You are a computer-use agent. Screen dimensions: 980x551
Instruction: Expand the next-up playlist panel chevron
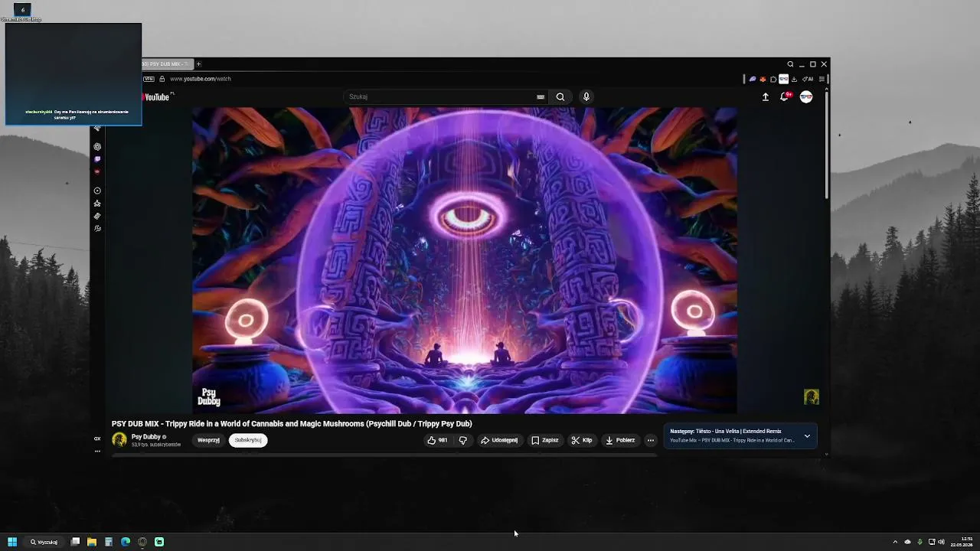click(807, 436)
